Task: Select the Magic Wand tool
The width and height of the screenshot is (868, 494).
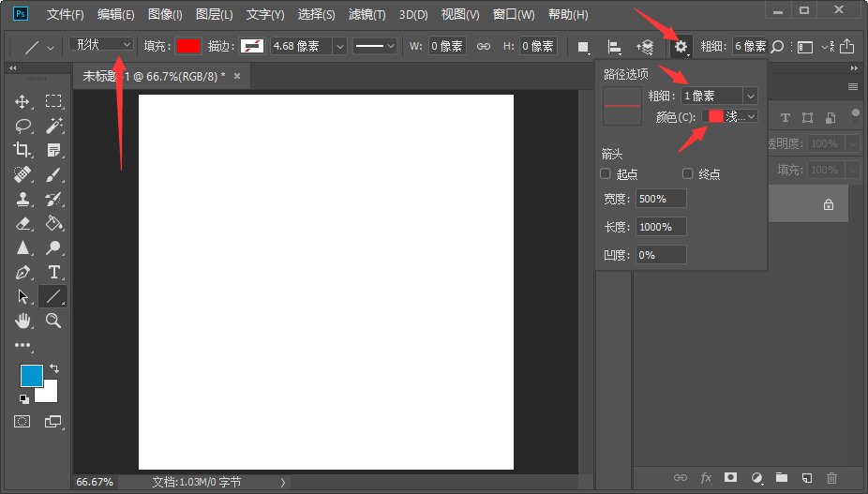Action: (53, 126)
